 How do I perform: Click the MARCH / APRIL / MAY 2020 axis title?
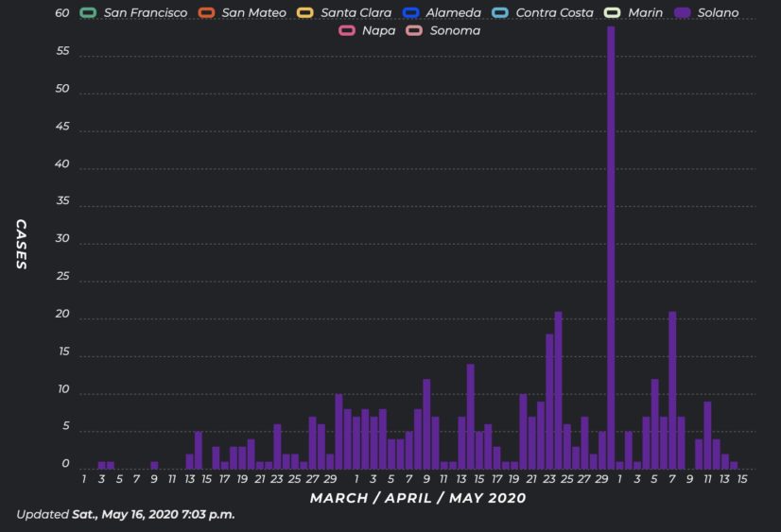point(418,498)
